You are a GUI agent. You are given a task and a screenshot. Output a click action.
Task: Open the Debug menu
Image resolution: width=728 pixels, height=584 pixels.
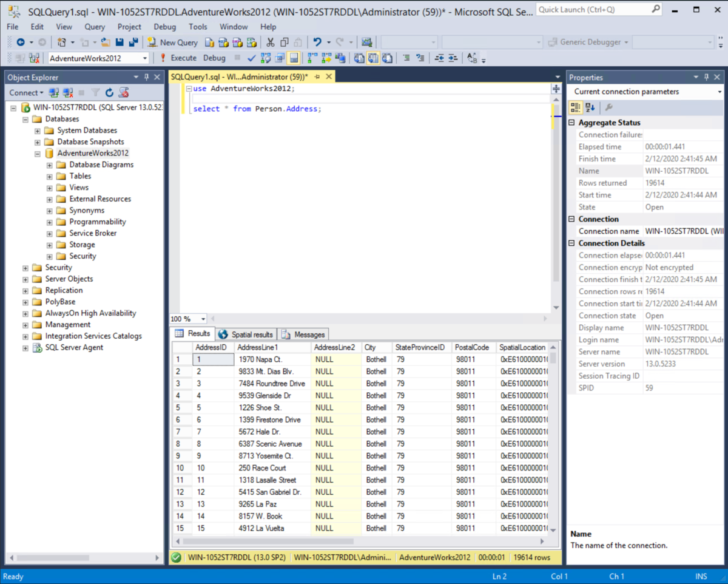[x=164, y=27]
